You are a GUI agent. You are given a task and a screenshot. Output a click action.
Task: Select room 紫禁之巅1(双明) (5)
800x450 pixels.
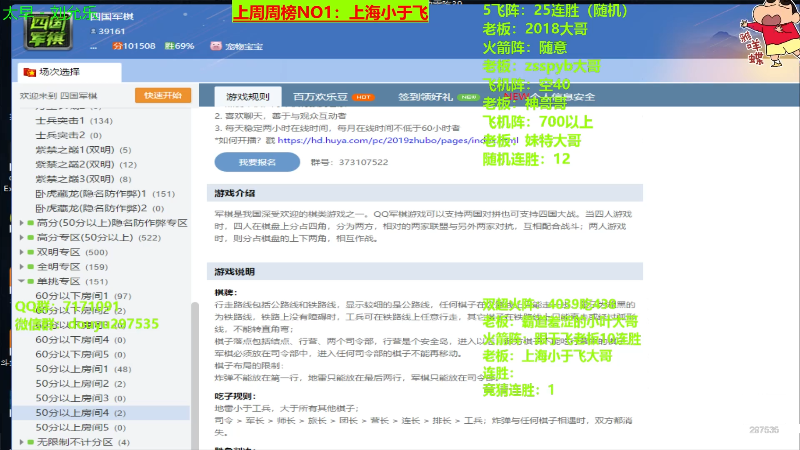click(83, 150)
